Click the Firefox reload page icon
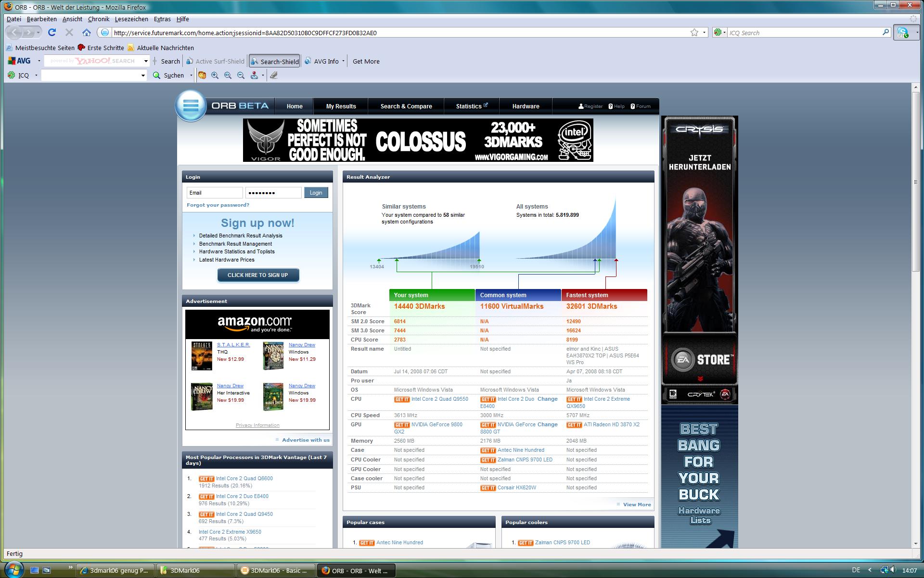 click(x=52, y=32)
